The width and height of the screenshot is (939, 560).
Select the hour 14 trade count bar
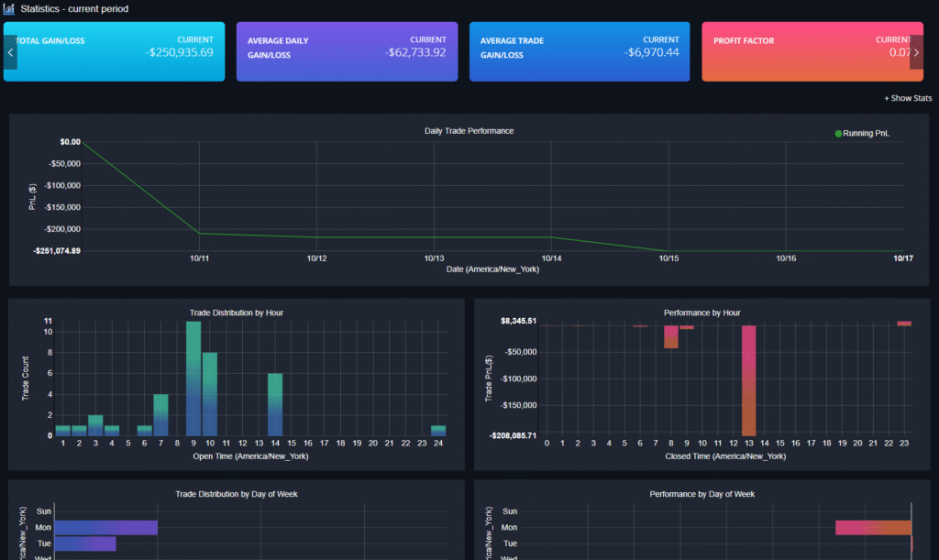click(x=275, y=404)
